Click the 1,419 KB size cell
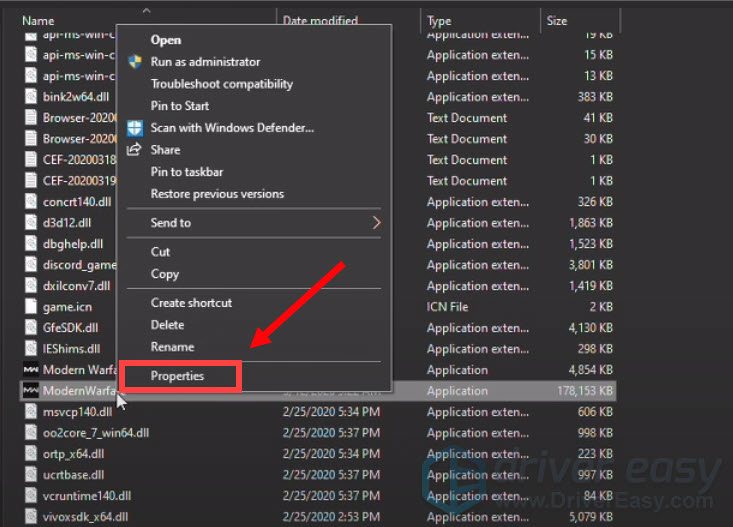This screenshot has height=527, width=733. tap(591, 286)
